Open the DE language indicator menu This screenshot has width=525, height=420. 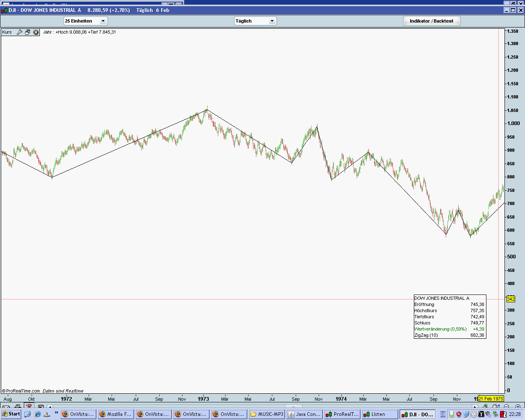[x=443, y=414]
